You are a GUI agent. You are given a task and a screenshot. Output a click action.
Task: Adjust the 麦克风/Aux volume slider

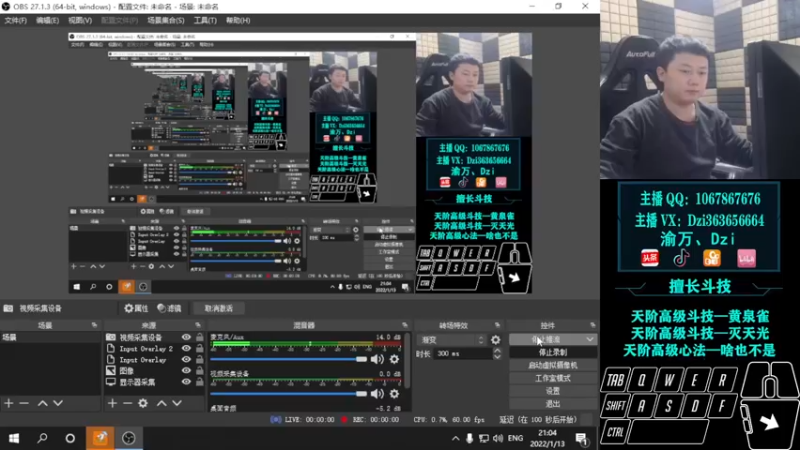point(288,359)
